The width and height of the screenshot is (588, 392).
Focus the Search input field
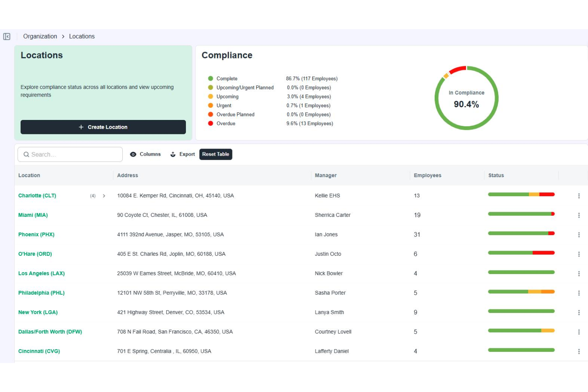point(70,154)
